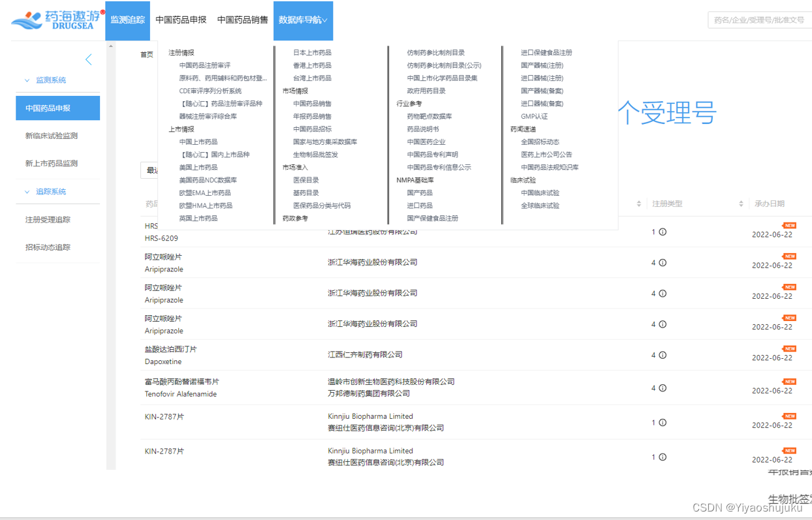Select 中国药品申报 in the left sidebar
Viewport: 812px width, 520px height.
coord(57,108)
